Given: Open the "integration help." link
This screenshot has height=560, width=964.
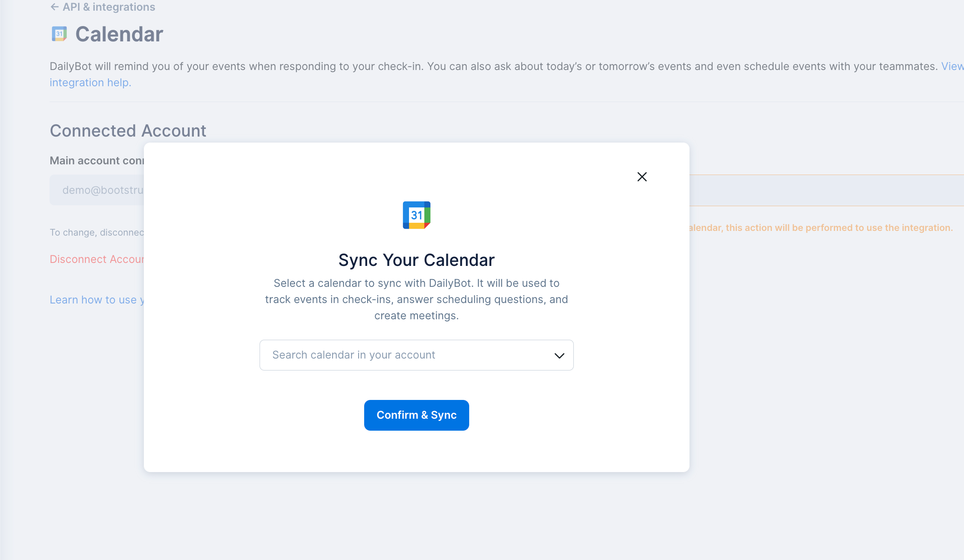Looking at the screenshot, I should (x=90, y=82).
